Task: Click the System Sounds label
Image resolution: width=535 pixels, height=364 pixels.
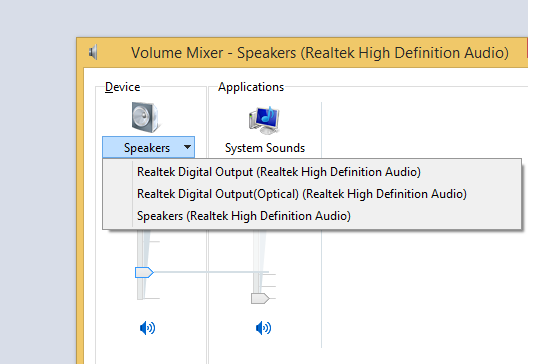Action: [265, 148]
